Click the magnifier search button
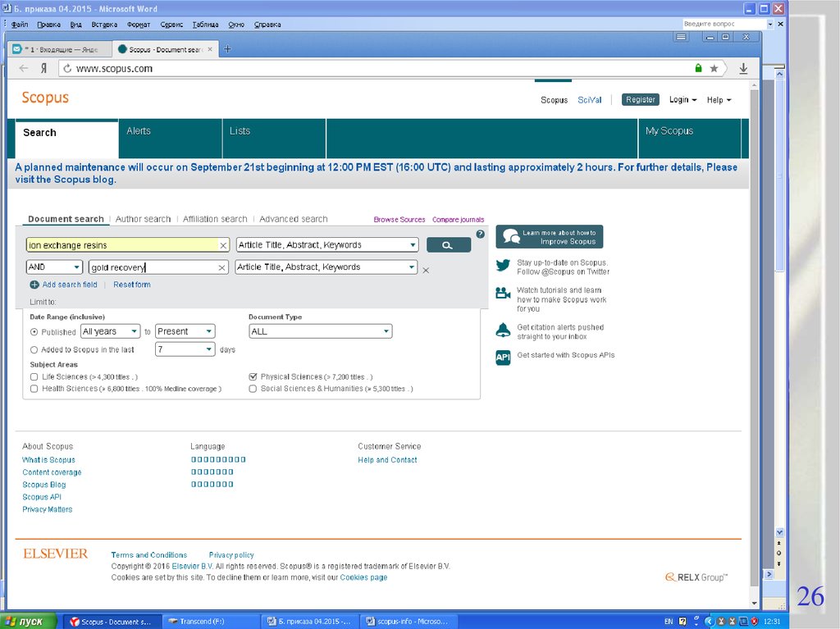Screen dimensions: 840x629 [449, 245]
